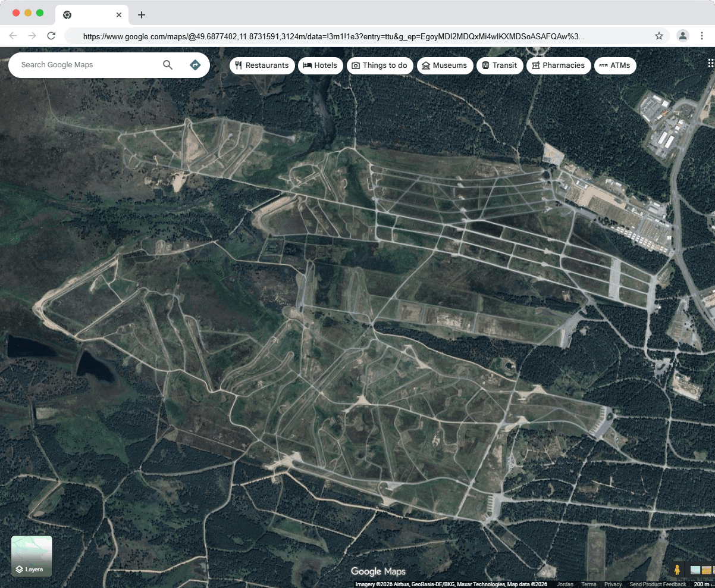Select the Pharmacies category chip

(x=558, y=65)
